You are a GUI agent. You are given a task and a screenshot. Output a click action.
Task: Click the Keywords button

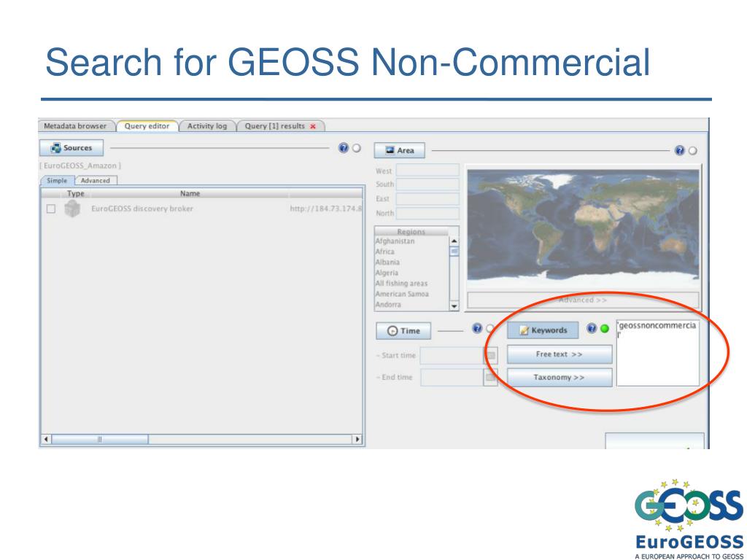pos(543,330)
